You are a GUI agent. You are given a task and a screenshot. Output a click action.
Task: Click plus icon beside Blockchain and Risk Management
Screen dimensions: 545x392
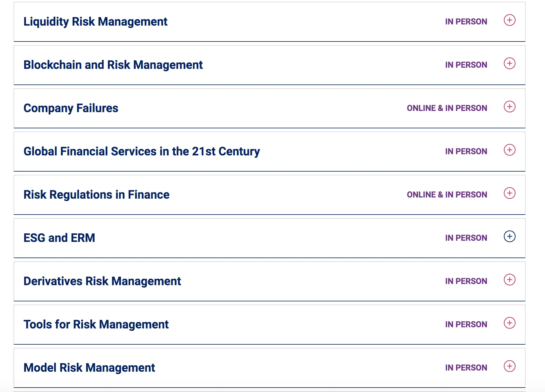(509, 64)
